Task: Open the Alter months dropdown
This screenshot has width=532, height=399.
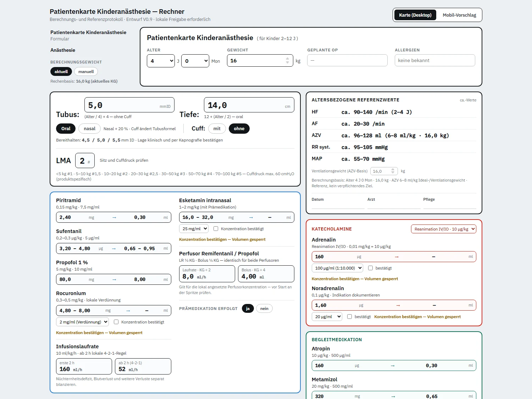Action: pos(195,61)
